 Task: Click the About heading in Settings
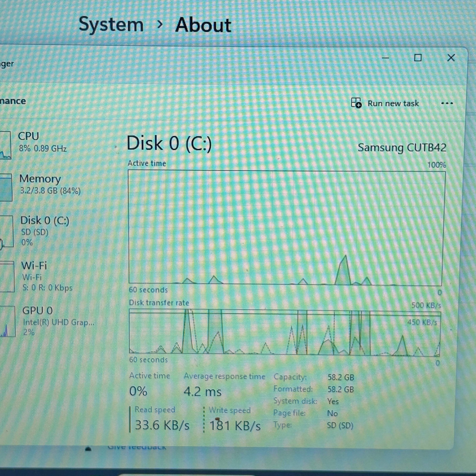tap(203, 25)
